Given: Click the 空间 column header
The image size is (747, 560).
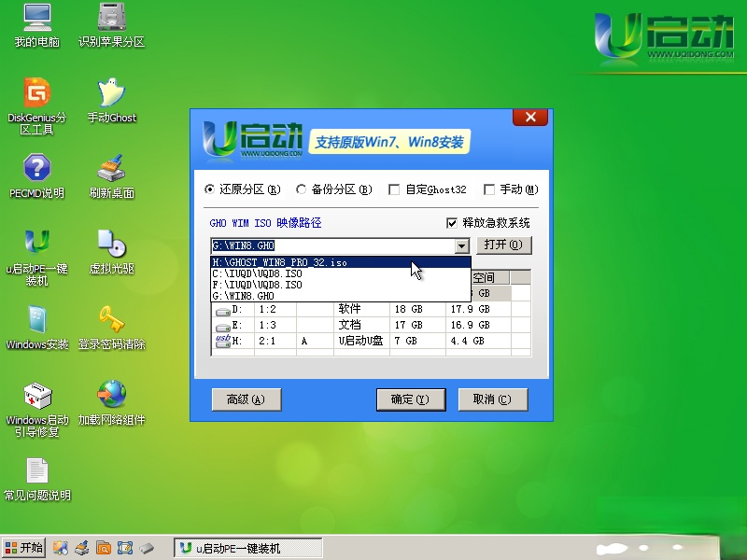Looking at the screenshot, I should coord(490,277).
